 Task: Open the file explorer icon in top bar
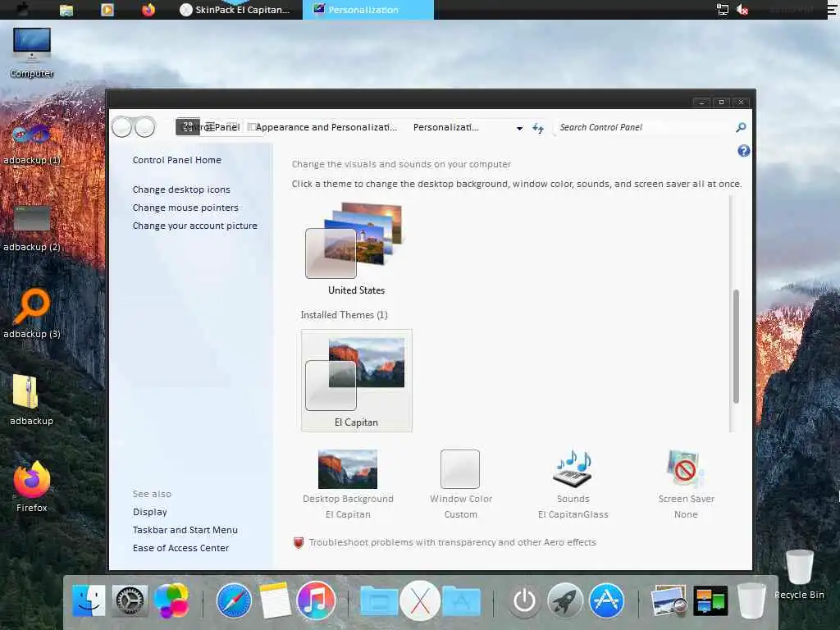click(x=66, y=10)
